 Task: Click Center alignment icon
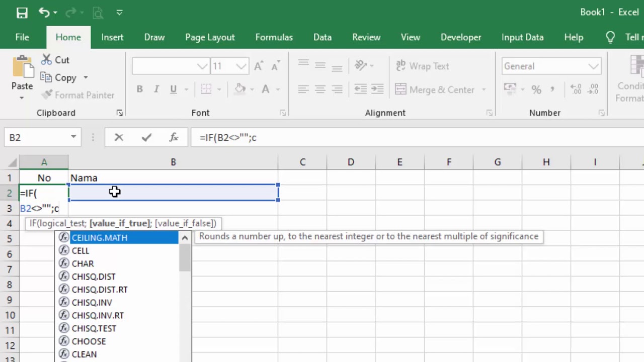click(x=320, y=89)
